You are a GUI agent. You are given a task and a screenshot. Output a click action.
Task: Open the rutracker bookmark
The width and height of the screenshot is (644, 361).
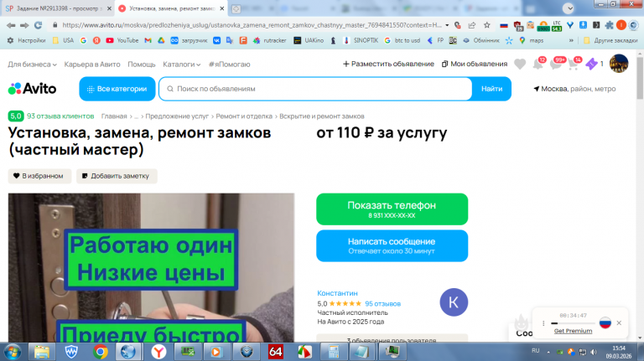tap(269, 40)
